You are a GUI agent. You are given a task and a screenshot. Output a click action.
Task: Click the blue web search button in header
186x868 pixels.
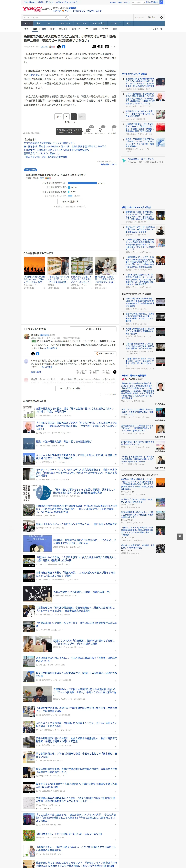(161, 2)
